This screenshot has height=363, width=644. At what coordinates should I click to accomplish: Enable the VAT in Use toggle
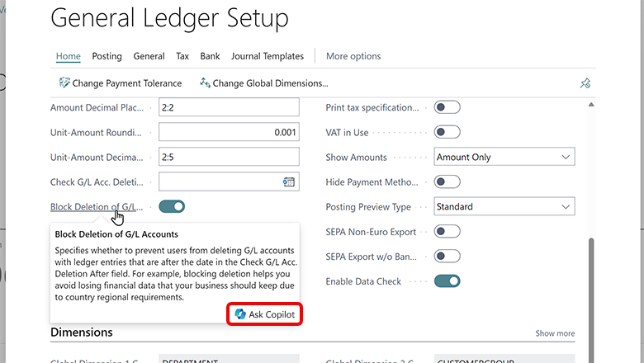tap(447, 133)
